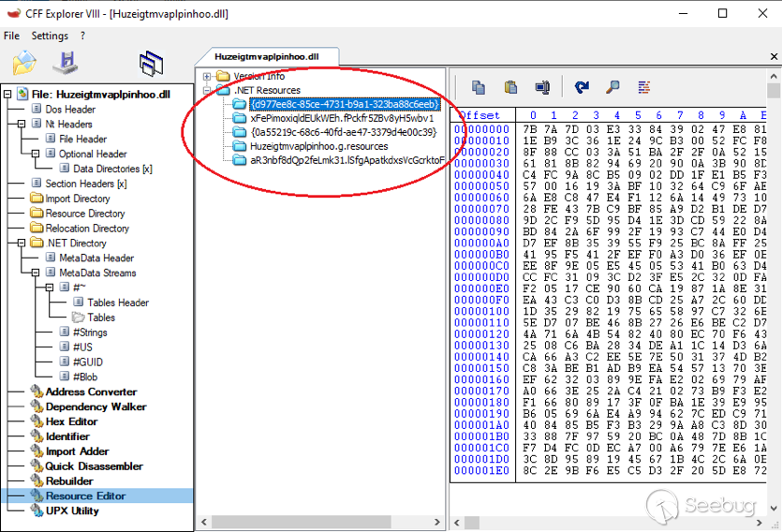Select the aR3nbf8dQp2feLmk31 resource entry
Viewport: 782px width, 532px height.
[347, 160]
